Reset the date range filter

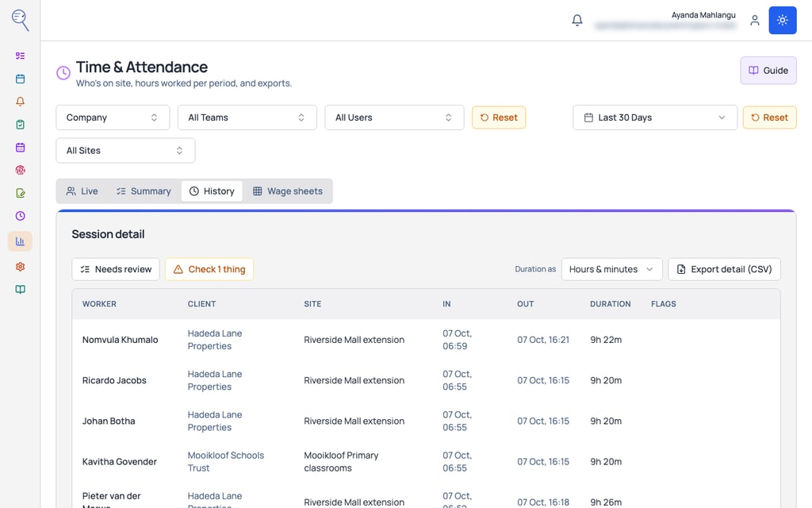pos(769,117)
